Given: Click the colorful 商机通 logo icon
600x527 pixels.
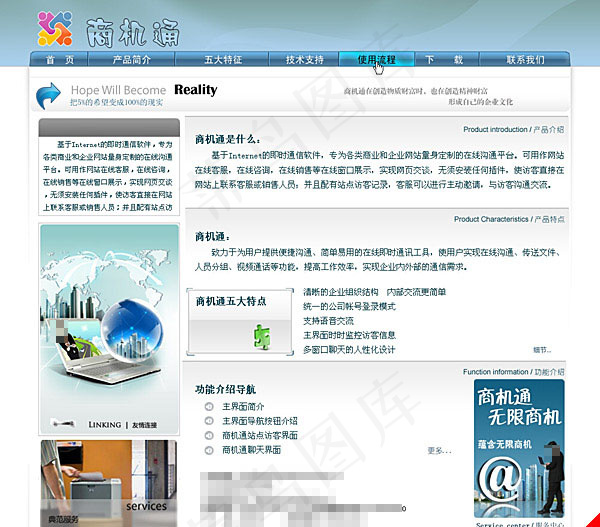Looking at the screenshot, I should pos(55,29).
